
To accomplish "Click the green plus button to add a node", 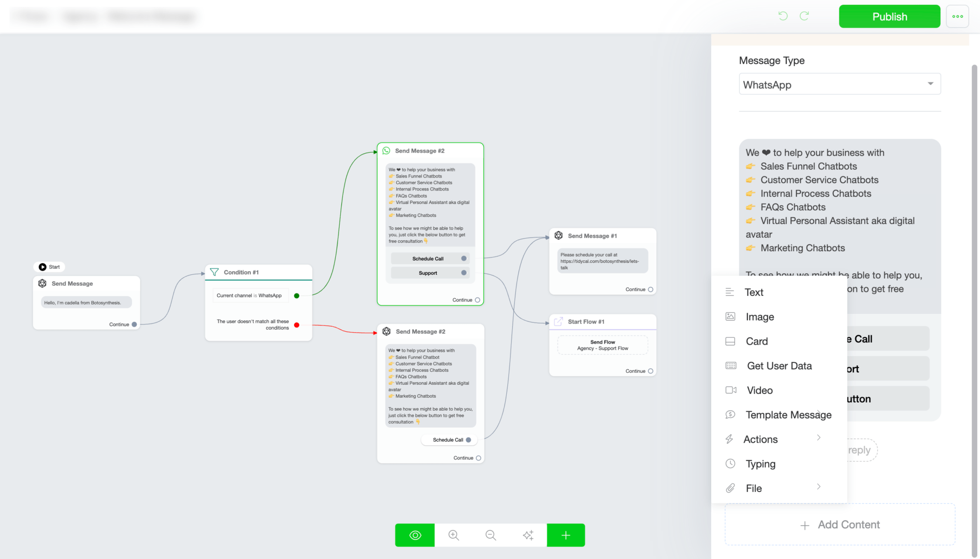I will click(x=566, y=535).
